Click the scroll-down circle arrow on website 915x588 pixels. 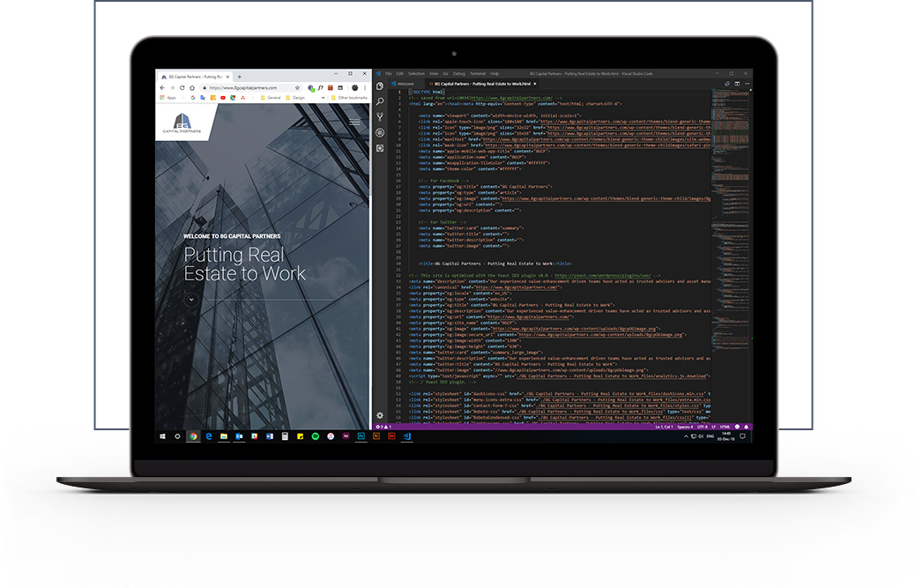click(x=190, y=299)
